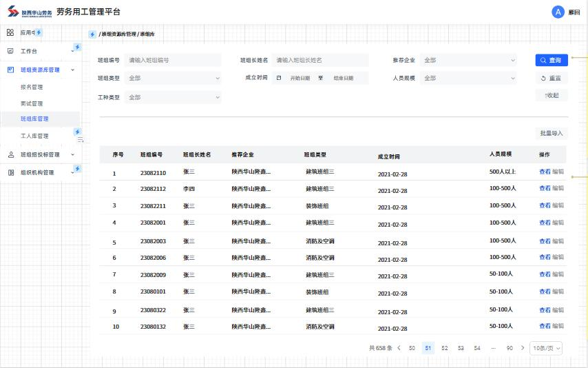Click the 批量导入 batch import button
The height and width of the screenshot is (368, 588).
[x=551, y=133]
